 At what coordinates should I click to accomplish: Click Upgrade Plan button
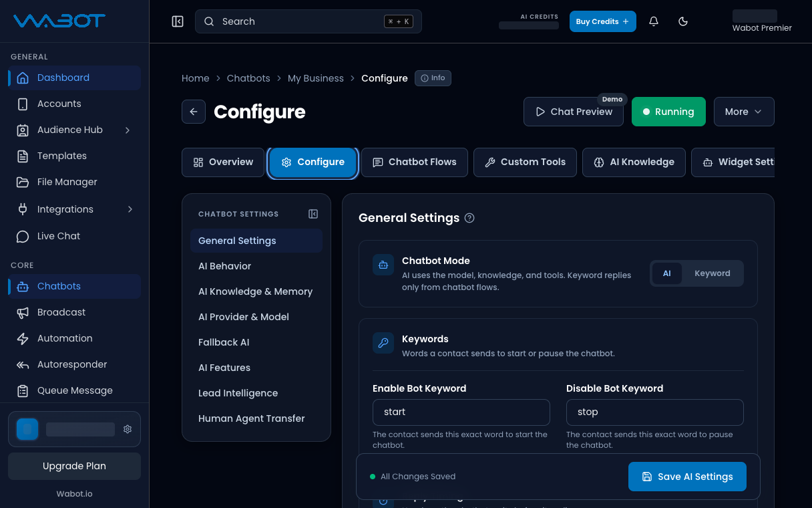74,466
